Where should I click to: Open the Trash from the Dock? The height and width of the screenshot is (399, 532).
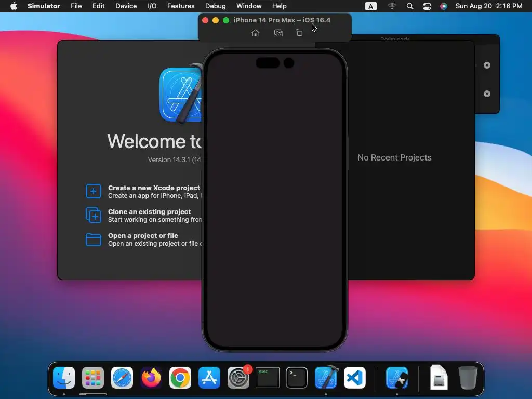pos(468,378)
